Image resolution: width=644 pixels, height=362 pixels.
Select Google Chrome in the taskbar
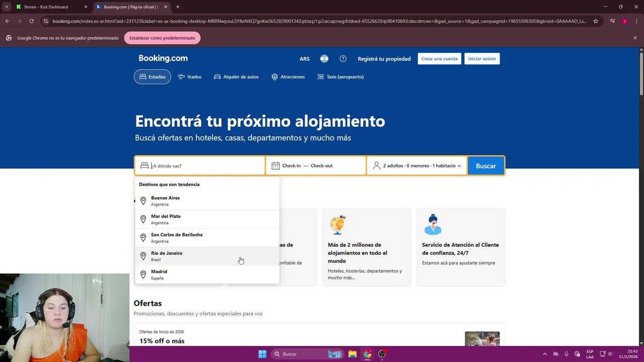tap(367, 354)
